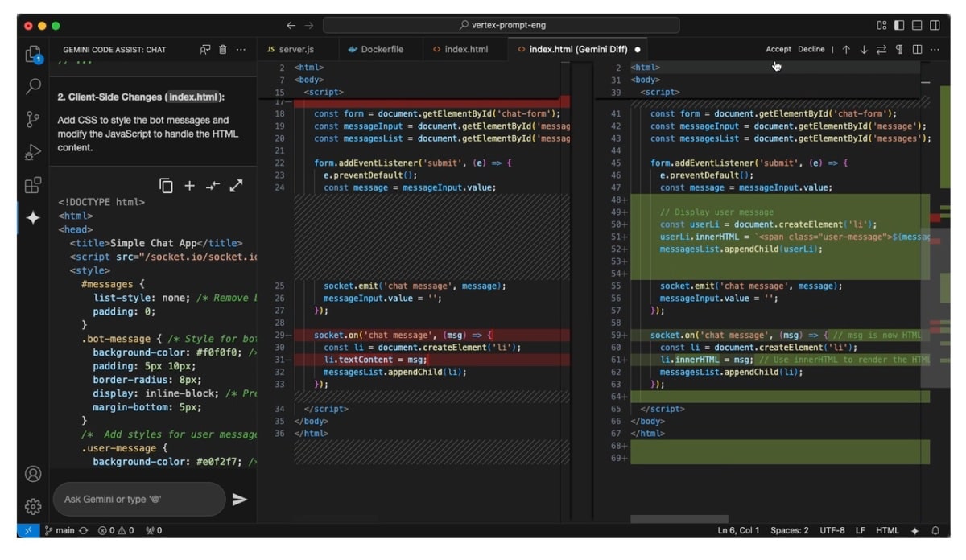Click the GEMINI CODE ASSIST: CHAT title
This screenshot has height=560, width=966.
pyautogui.click(x=114, y=49)
